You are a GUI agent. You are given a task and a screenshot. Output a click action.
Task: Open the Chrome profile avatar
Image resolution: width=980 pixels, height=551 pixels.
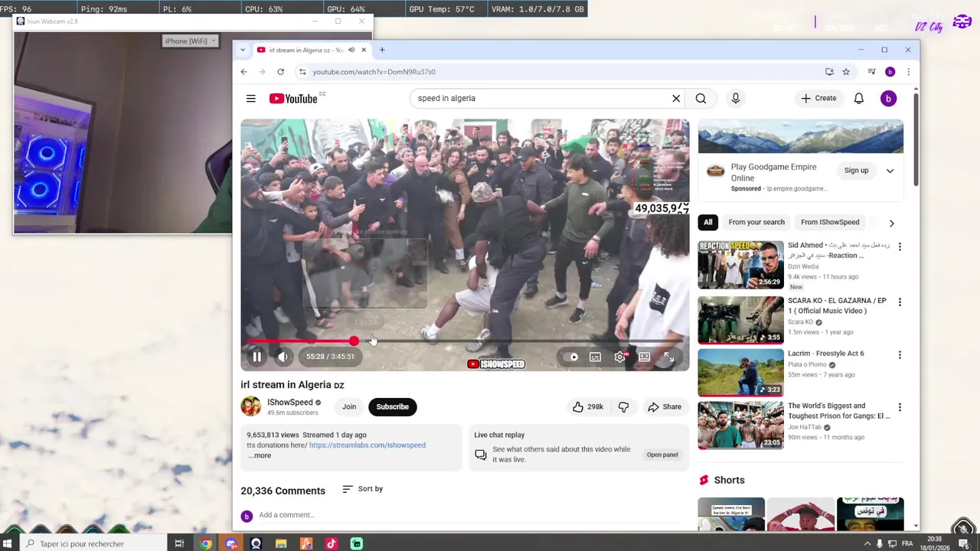890,72
